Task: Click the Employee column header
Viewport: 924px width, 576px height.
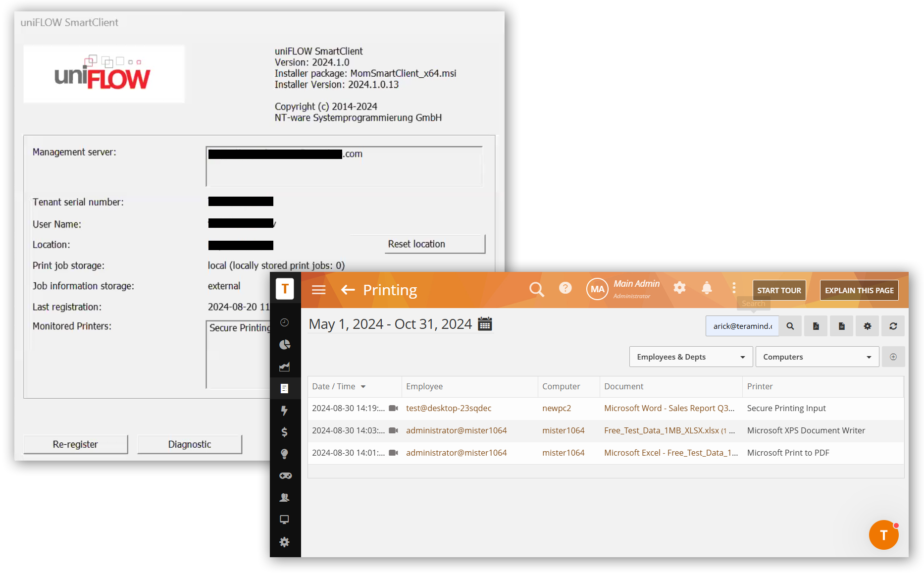Action: click(x=469, y=386)
